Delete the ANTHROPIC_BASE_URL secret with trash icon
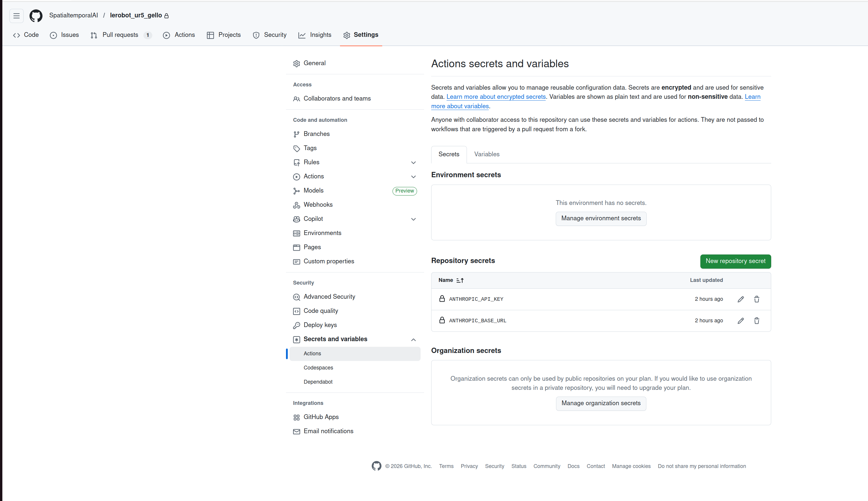The width and height of the screenshot is (868, 501). 756,321
